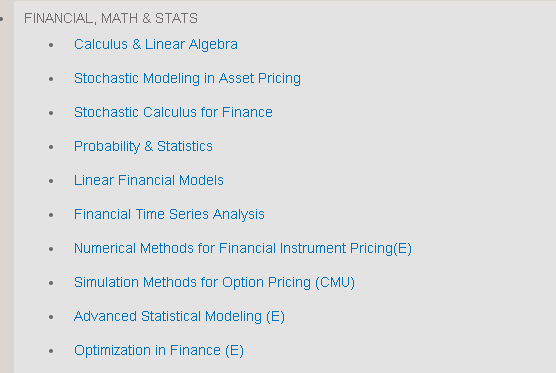Click the bullet beside Probability & Statistics
This screenshot has height=373, width=556.
51,147
